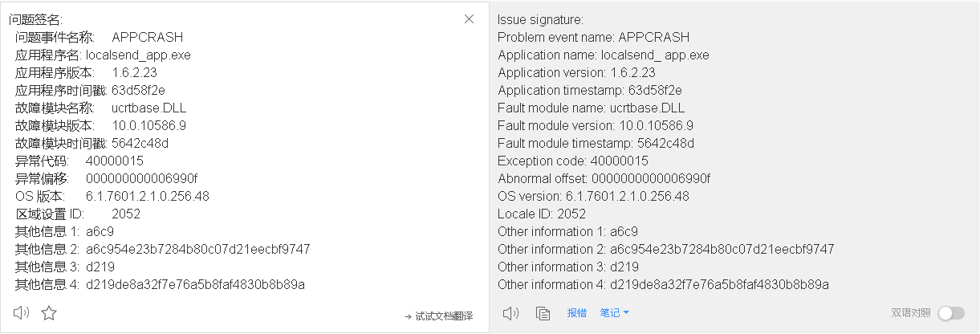Click source line 异常代码: 40000015
Image resolution: width=980 pixels, height=334 pixels.
[79, 161]
